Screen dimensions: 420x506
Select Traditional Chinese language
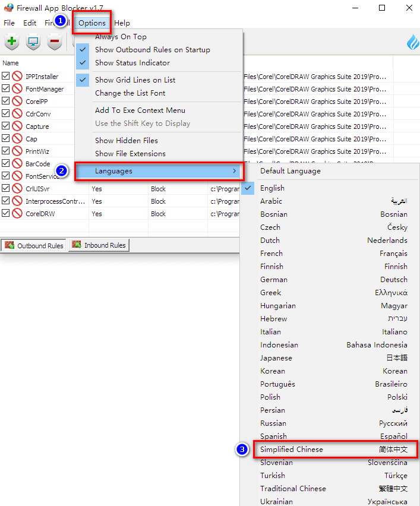(x=330, y=489)
